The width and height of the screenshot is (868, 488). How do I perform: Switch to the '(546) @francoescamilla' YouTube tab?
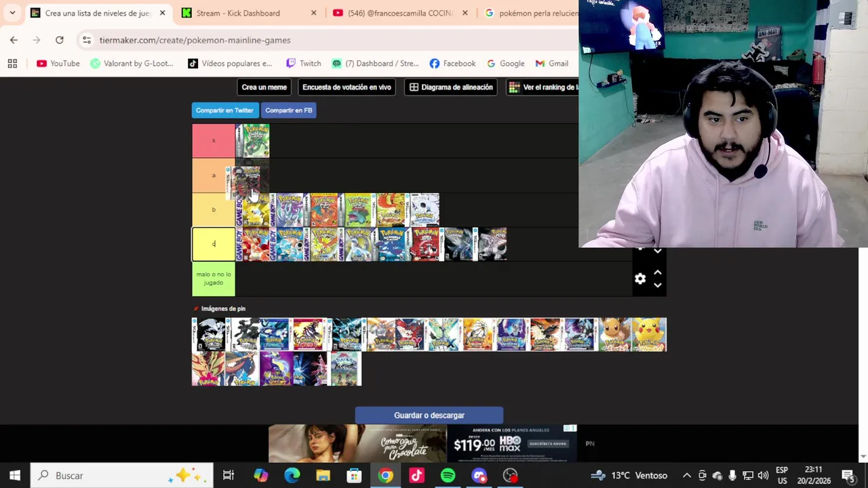399,13
